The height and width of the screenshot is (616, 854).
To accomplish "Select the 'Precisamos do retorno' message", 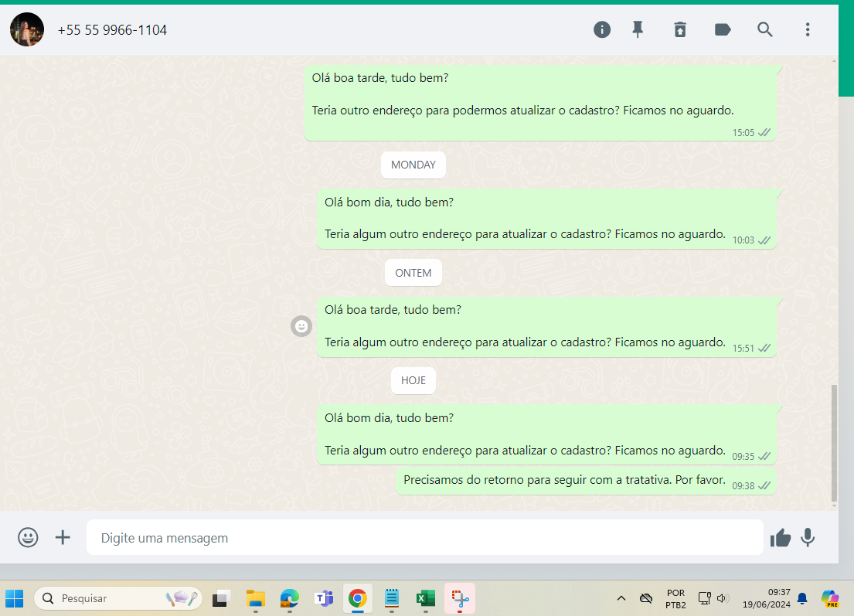I will 586,481.
